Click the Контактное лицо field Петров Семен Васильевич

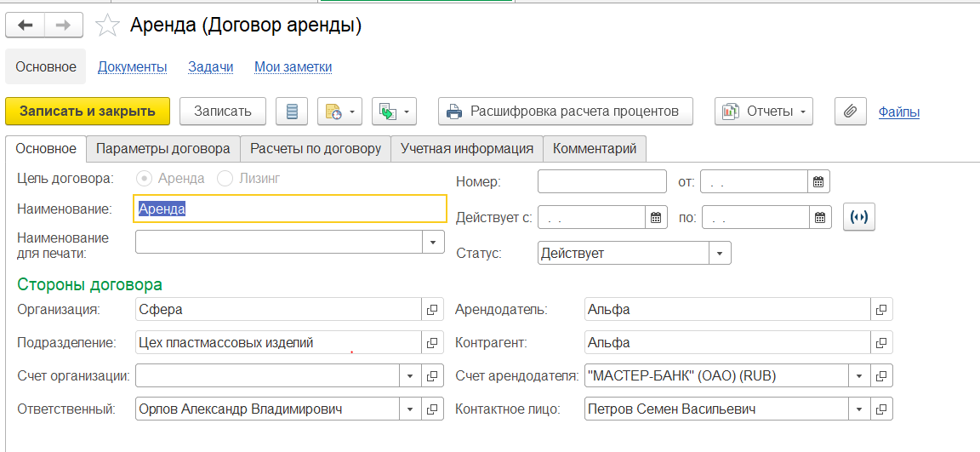pyautogui.click(x=717, y=409)
